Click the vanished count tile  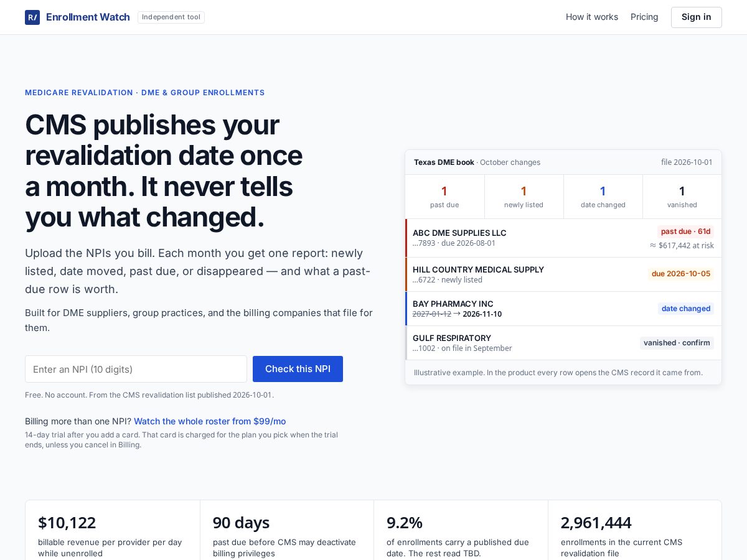682,197
